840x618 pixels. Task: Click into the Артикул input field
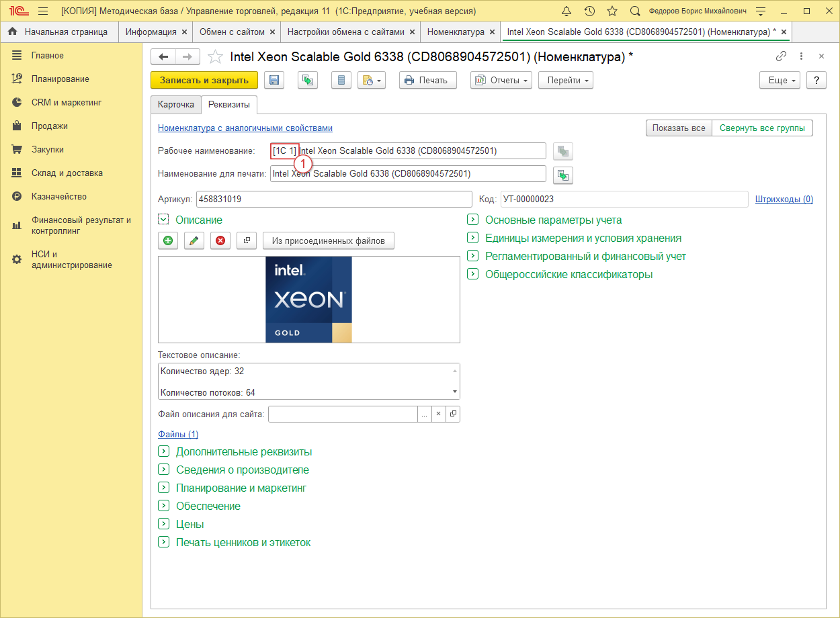(x=333, y=200)
